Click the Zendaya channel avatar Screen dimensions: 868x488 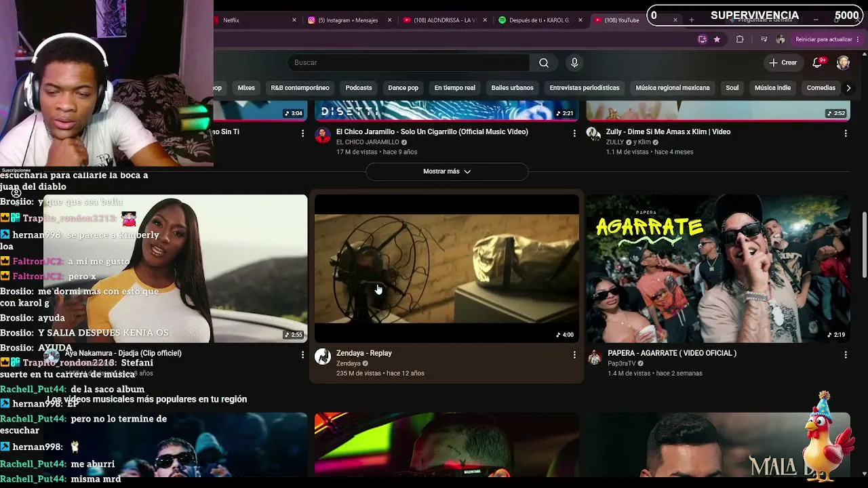pyautogui.click(x=323, y=357)
